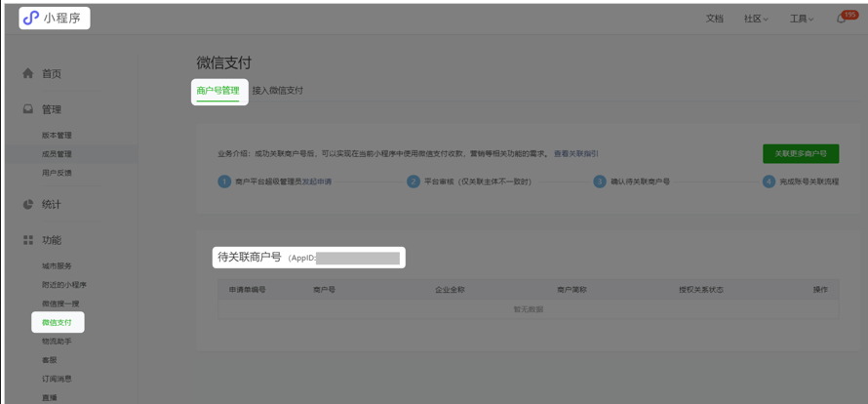Switch to the 接入微信支付 tab

pyautogui.click(x=278, y=91)
